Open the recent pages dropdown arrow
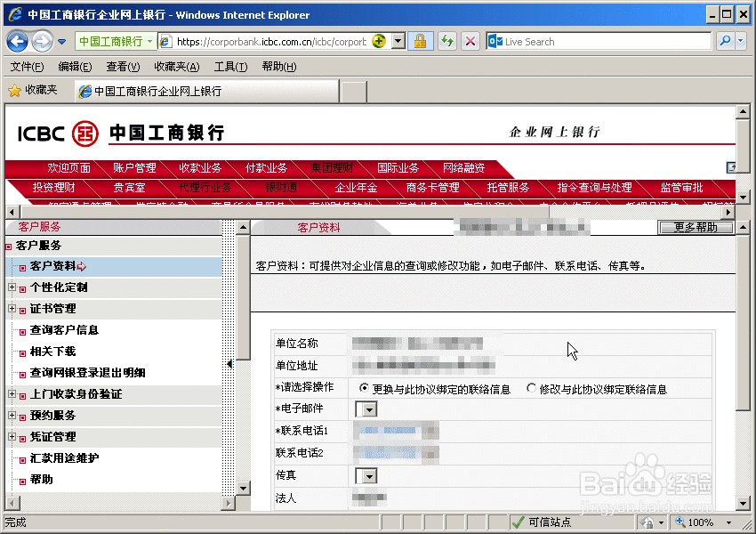This screenshot has width=756, height=534. (61, 42)
